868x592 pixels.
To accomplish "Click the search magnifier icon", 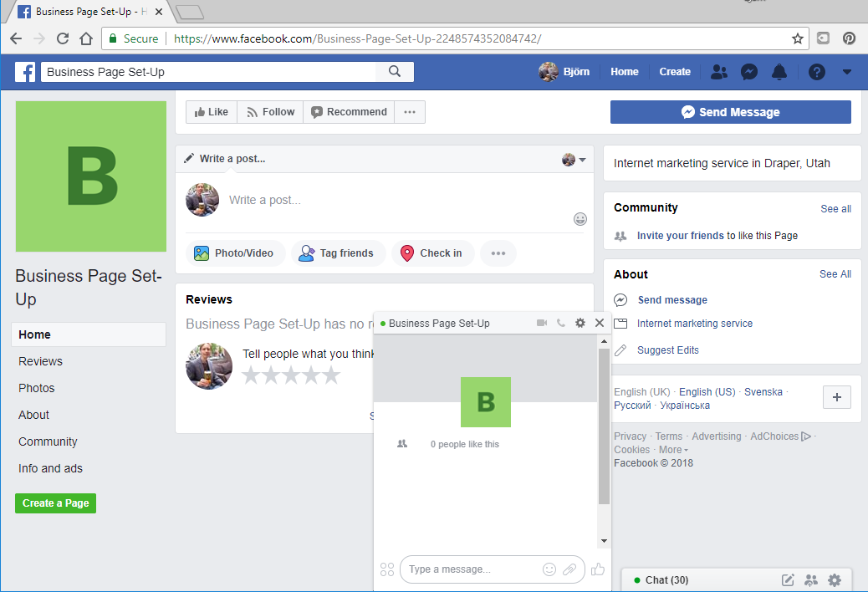I will [x=395, y=71].
